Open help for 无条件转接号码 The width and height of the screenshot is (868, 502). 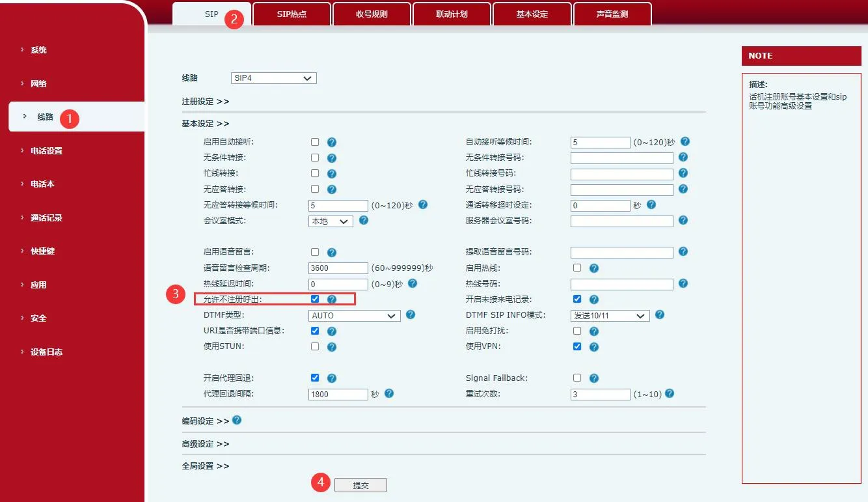tap(683, 158)
